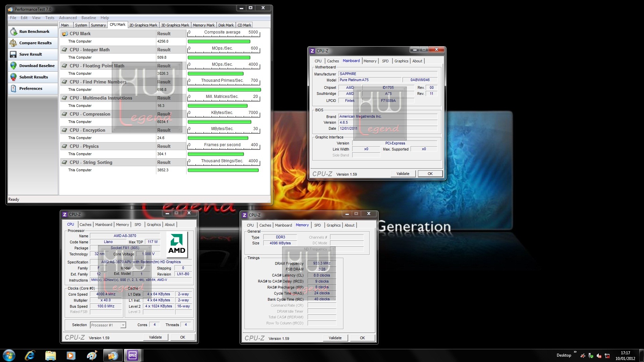Click the memory size 4096 MBytes field

coord(280,243)
